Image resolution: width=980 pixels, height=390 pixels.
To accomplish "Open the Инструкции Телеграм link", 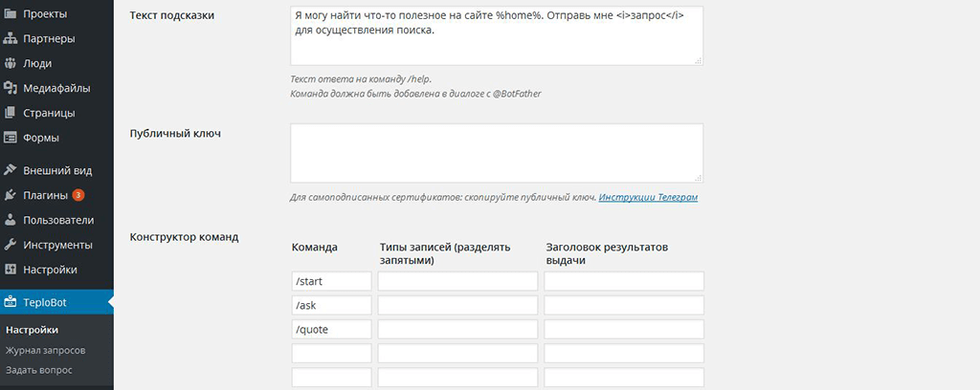I will coord(648,197).
